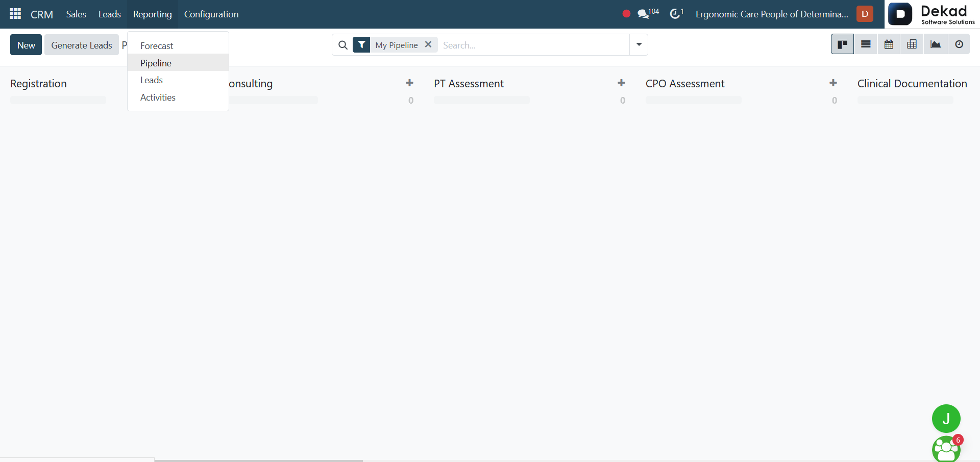This screenshot has height=462, width=980.
Task: Click the CRM app title
Action: click(x=42, y=14)
